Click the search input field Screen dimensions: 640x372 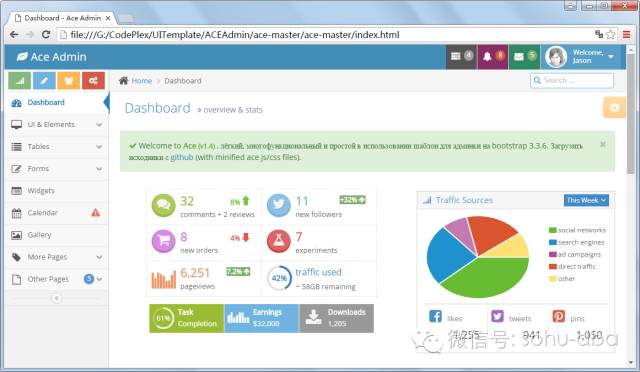[572, 80]
